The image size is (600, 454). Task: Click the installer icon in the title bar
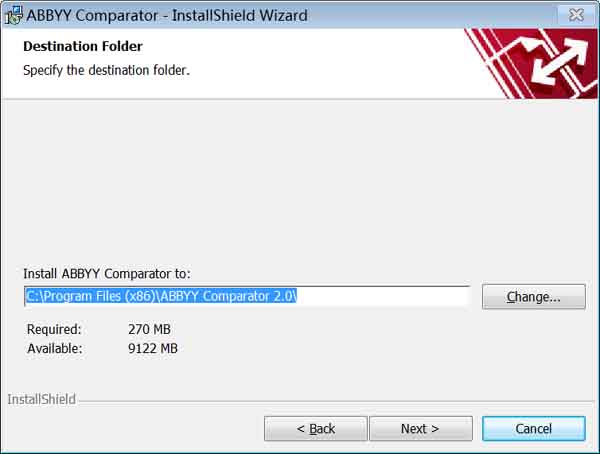(13, 15)
